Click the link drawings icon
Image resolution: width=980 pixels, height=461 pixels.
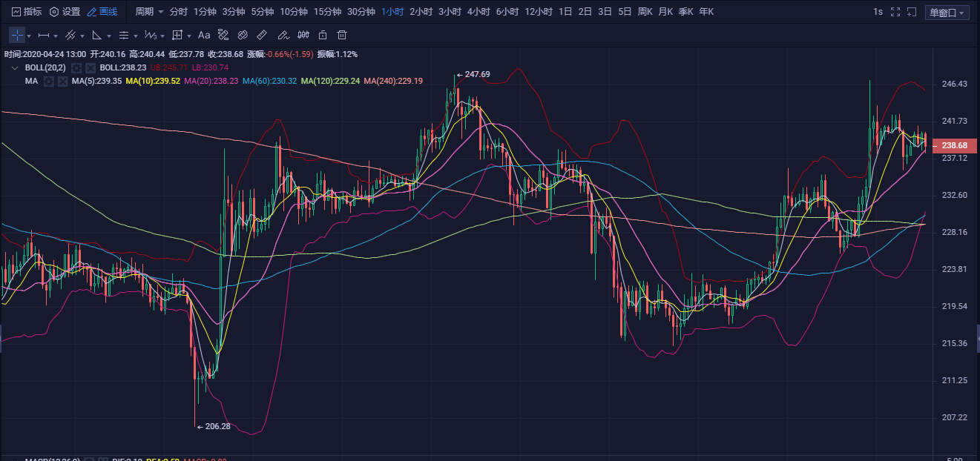tap(243, 35)
